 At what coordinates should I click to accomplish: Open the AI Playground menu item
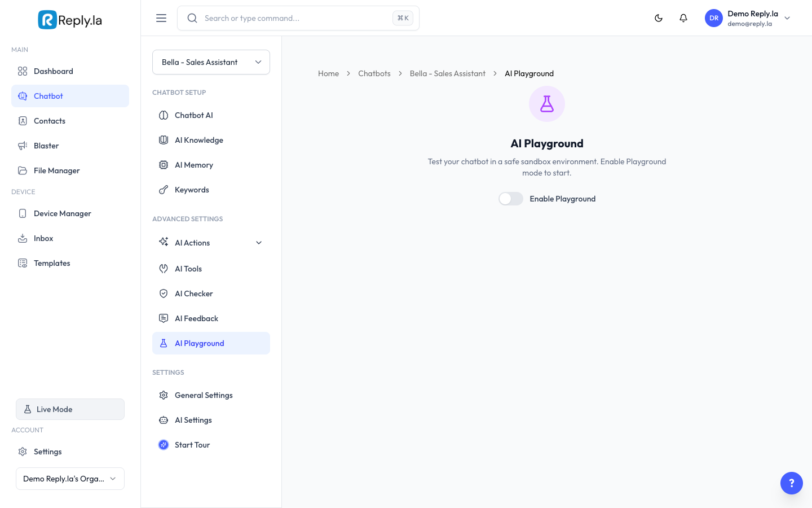(211, 343)
